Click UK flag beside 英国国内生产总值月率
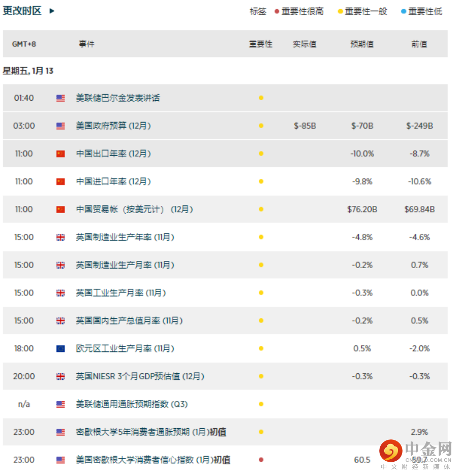 [x=60, y=321]
